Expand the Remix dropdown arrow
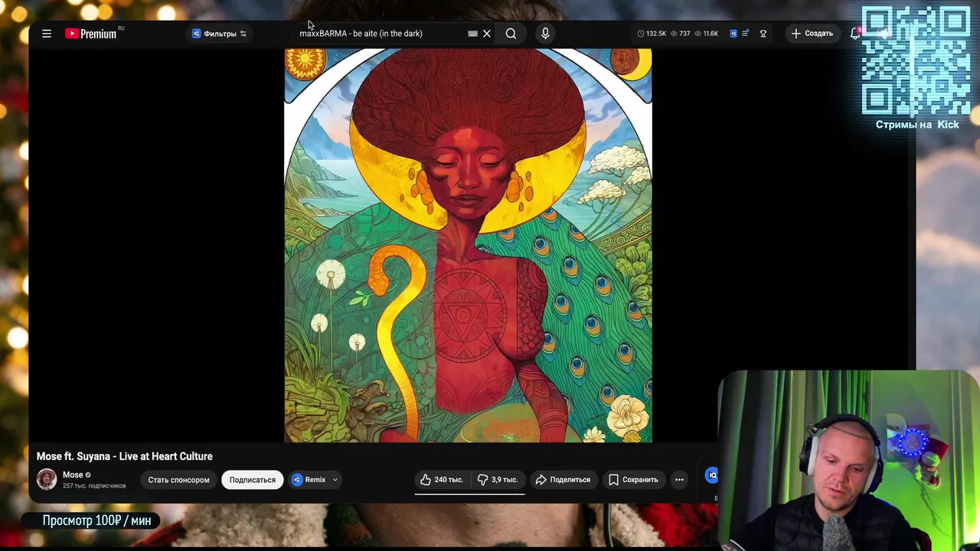This screenshot has width=980, height=551. [x=335, y=480]
